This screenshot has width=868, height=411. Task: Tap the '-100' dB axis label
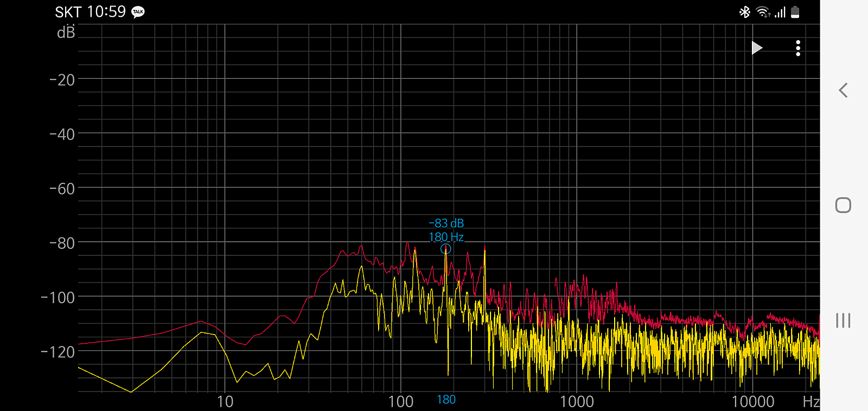(58, 297)
